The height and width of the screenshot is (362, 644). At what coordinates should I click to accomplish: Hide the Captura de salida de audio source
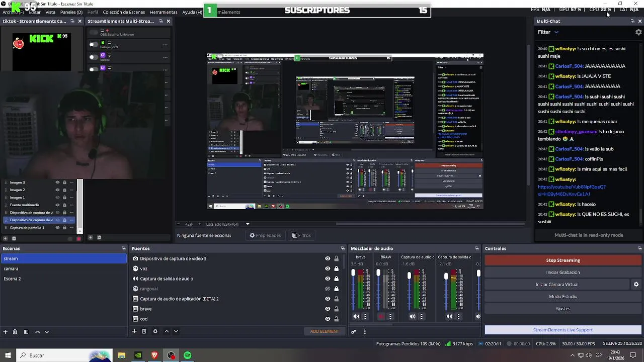328,279
